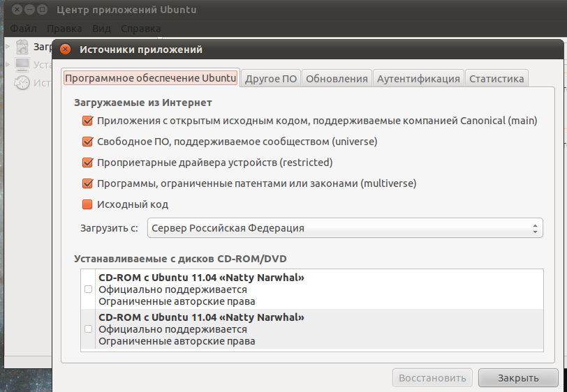Open the Правка menu
567x392 pixels.
(64, 29)
